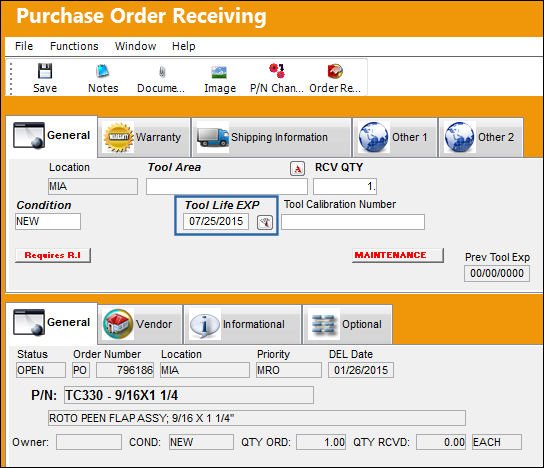The image size is (544, 468).
Task: Click the Image toolbar icon
Action: point(219,72)
